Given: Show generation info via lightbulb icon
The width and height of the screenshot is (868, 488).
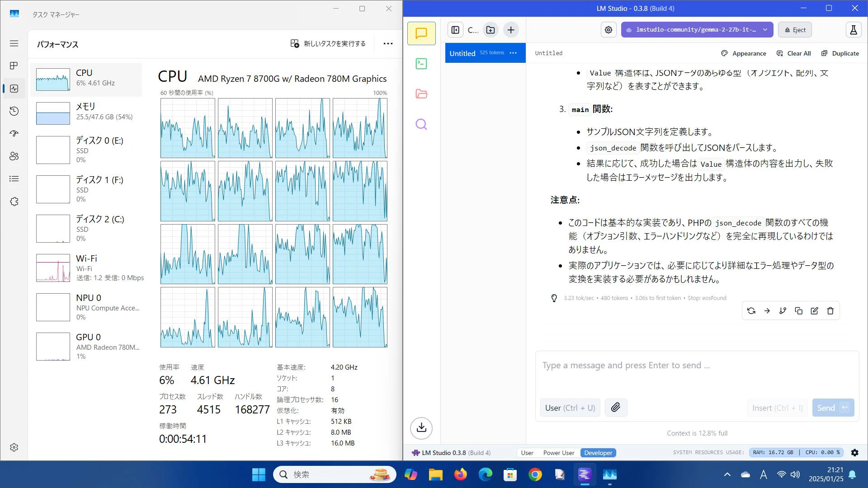Looking at the screenshot, I should pyautogui.click(x=554, y=298).
